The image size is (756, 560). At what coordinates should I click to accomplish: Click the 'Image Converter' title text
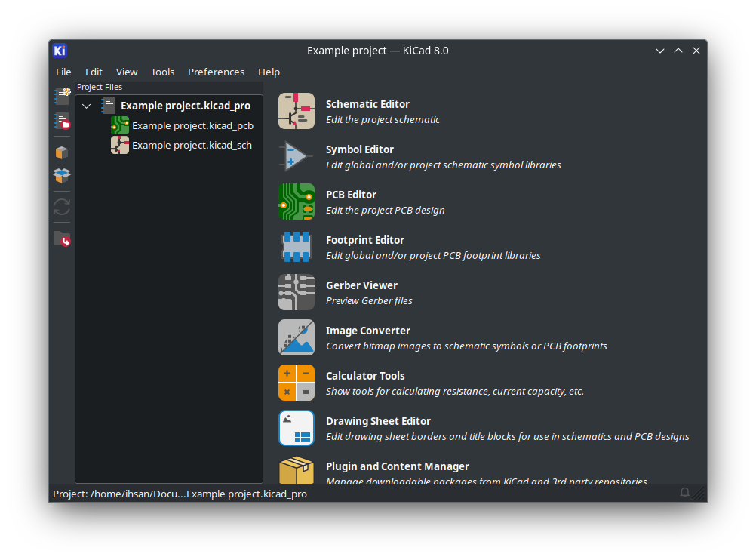tap(368, 331)
